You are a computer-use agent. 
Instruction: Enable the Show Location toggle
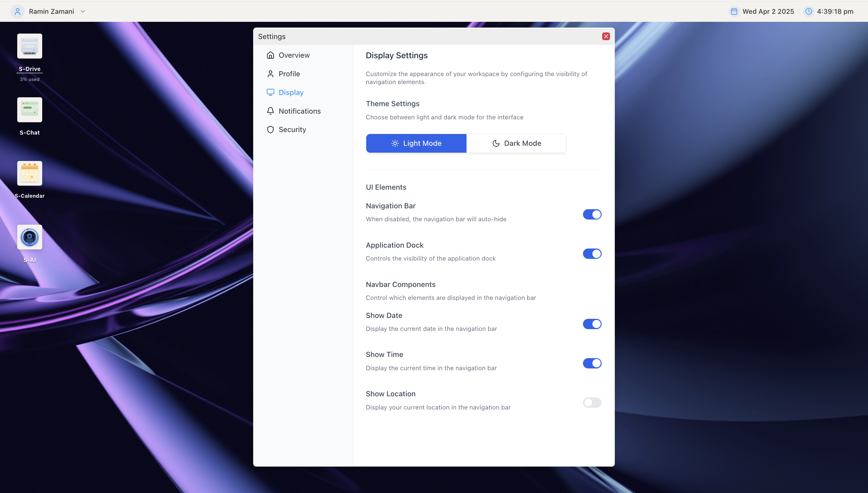(x=592, y=403)
